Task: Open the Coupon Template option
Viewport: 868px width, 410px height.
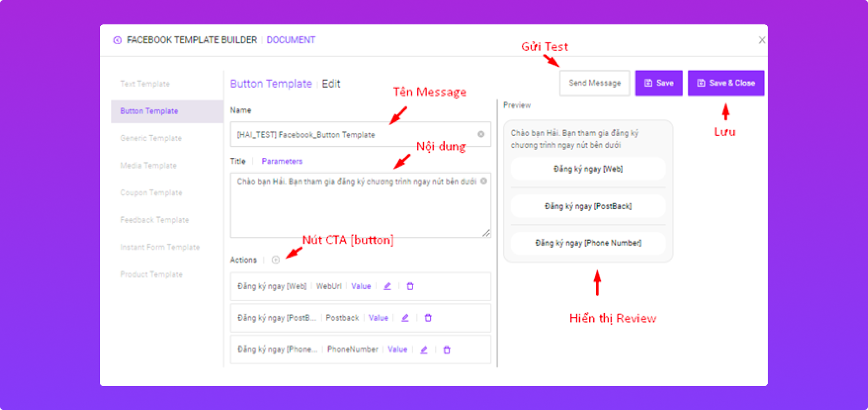Action: pos(151,193)
